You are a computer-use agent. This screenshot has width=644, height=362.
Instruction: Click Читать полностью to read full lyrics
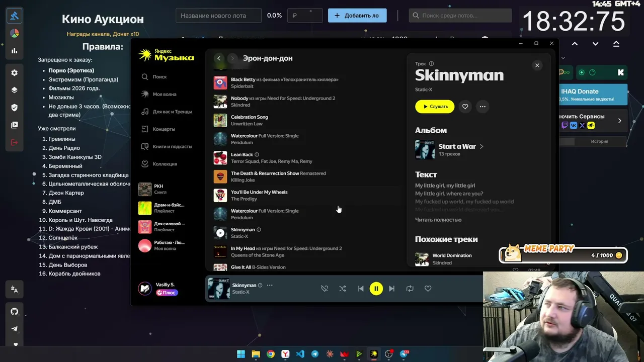438,220
